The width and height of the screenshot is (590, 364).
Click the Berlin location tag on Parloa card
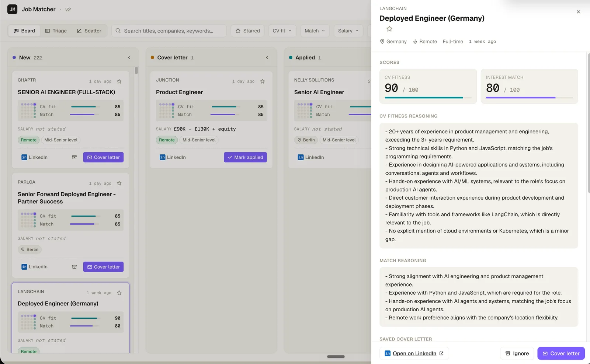29,249
